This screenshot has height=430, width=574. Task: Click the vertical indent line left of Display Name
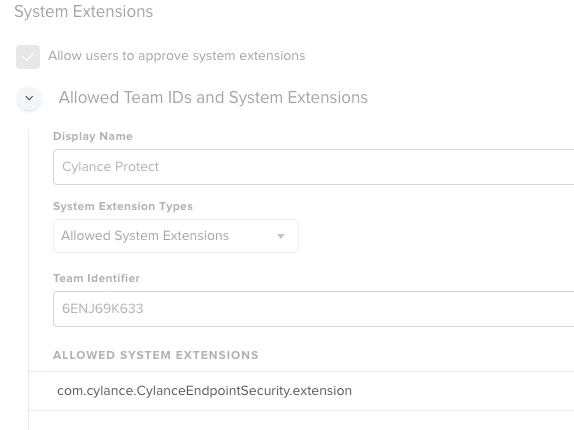pos(29,279)
